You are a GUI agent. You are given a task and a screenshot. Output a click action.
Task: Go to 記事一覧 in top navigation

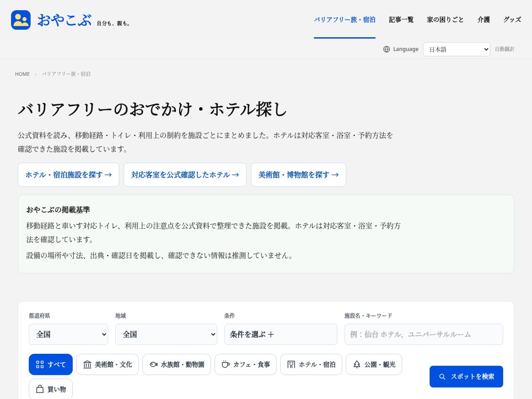[401, 20]
